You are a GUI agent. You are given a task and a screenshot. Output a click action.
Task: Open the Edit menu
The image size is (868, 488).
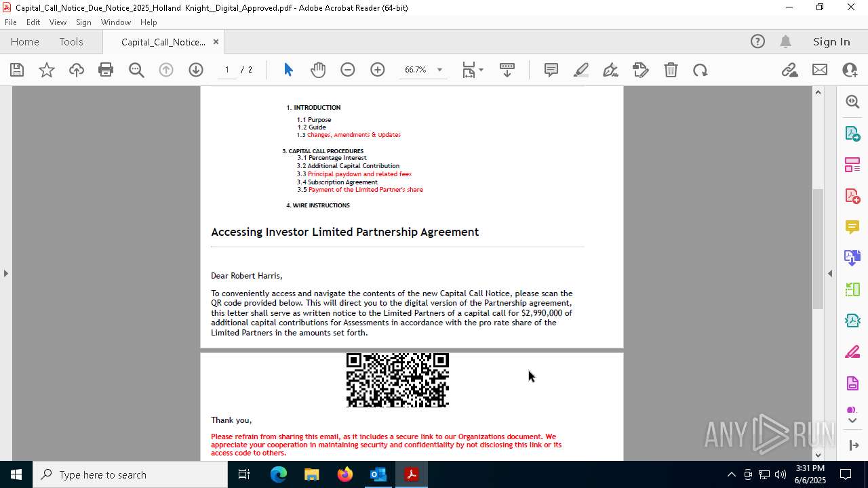(x=33, y=22)
